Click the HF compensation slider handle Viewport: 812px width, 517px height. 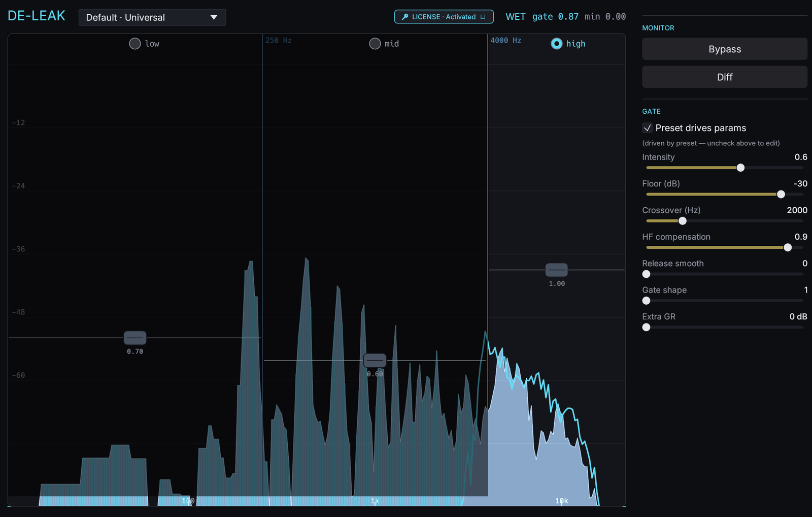[x=788, y=248]
